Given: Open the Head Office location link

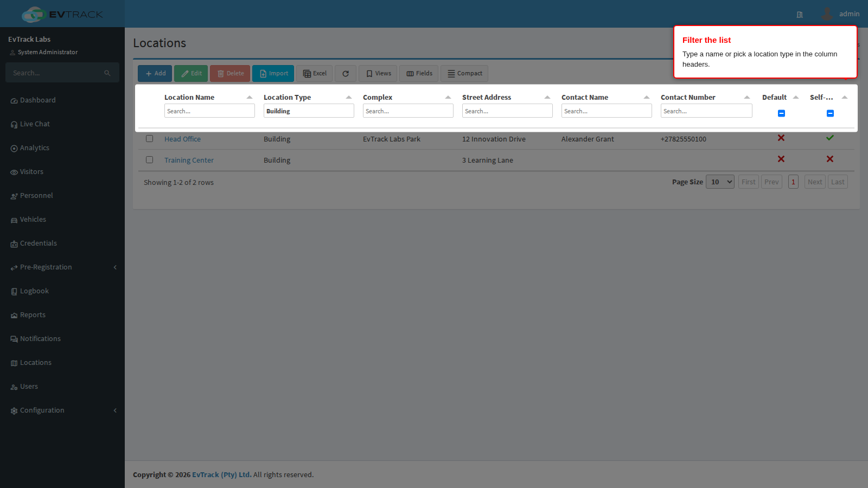Looking at the screenshot, I should (x=182, y=139).
